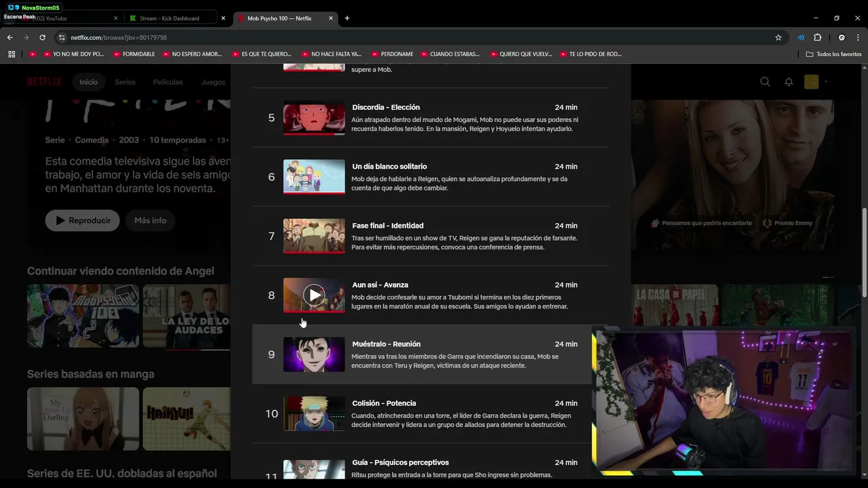Open the NO HACE FALTA YA... bookmark

(332, 54)
